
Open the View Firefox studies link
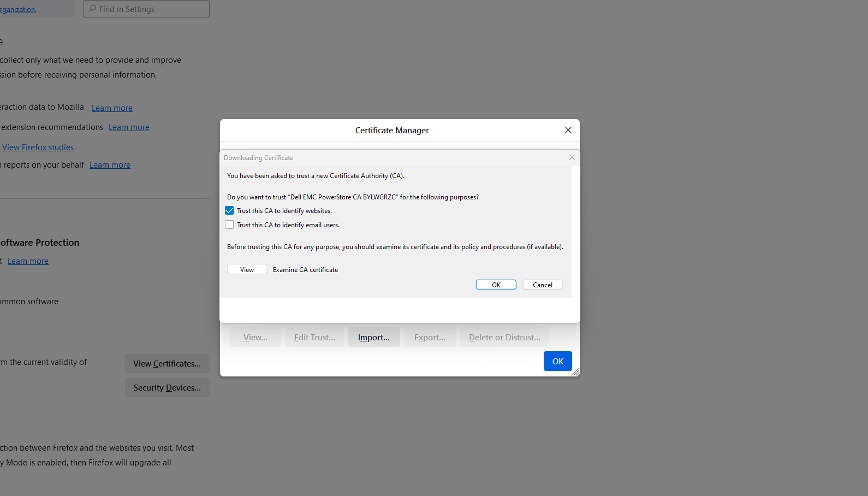(38, 147)
